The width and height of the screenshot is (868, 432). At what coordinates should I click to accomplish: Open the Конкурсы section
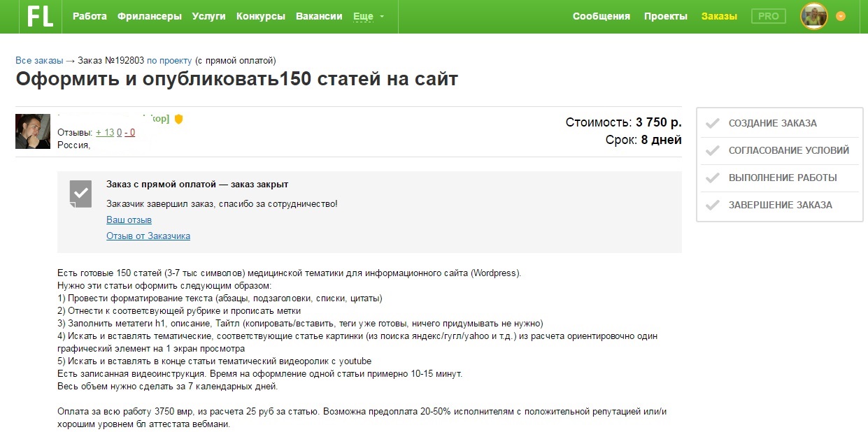261,16
